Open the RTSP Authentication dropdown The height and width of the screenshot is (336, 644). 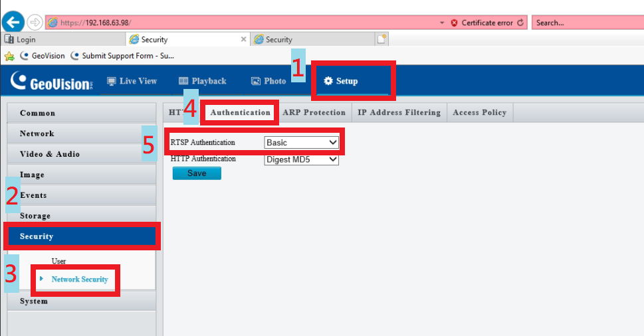pos(302,142)
